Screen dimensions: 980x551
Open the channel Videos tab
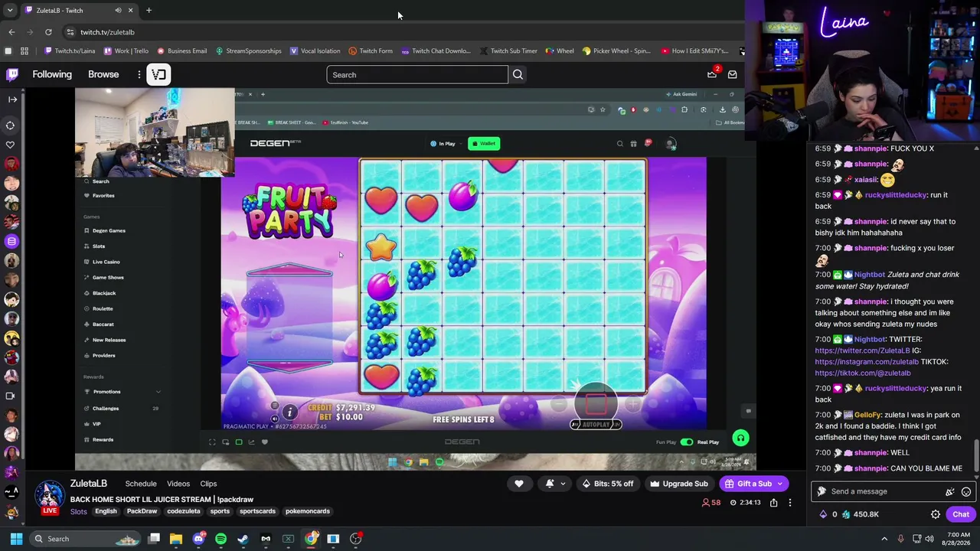(x=178, y=484)
